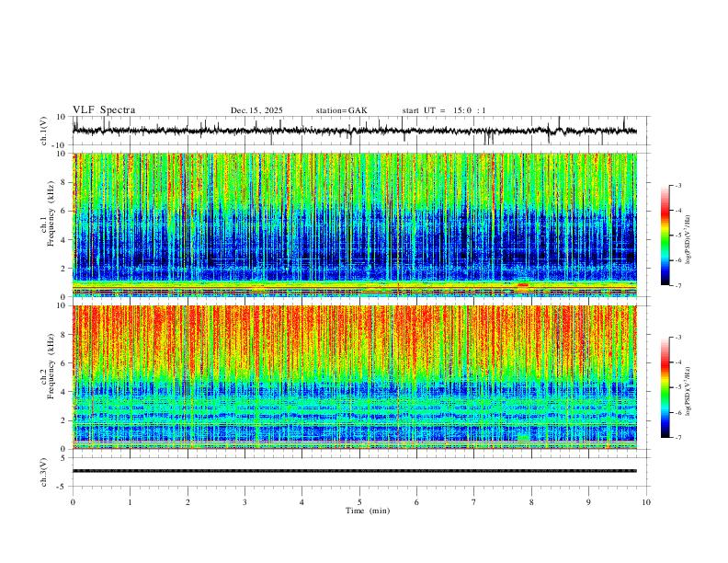Image resolution: width=728 pixels, height=563 pixels.
Task: Click time axis tick label "7"
Action: [474, 502]
